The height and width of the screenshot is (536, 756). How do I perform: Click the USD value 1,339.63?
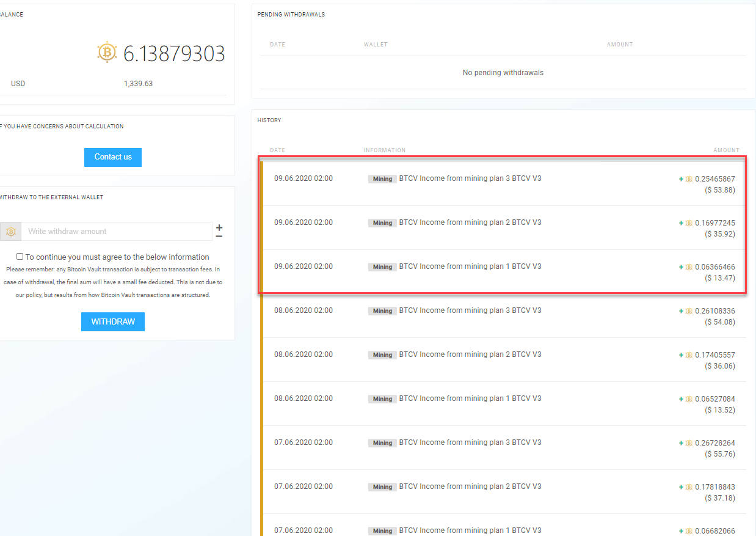[138, 84]
